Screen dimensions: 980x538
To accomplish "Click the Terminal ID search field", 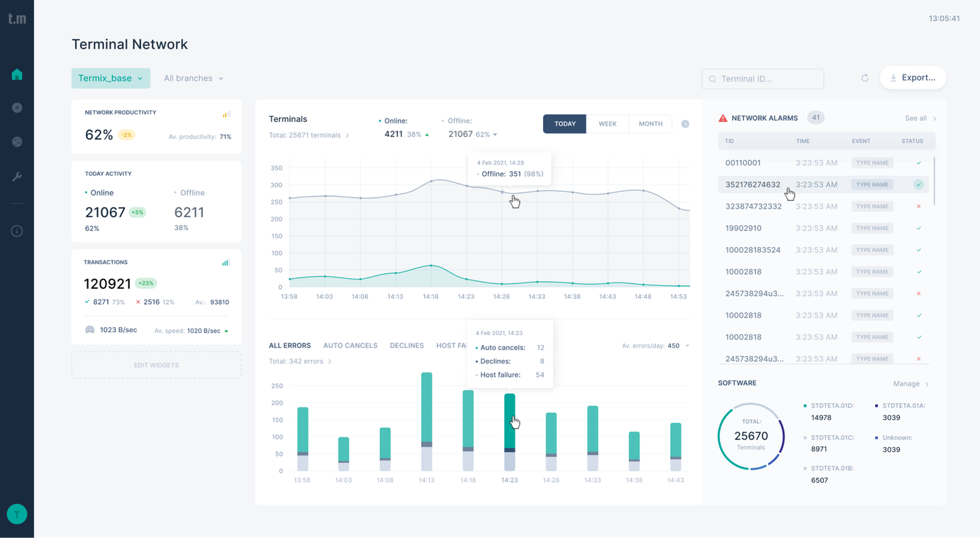I will 763,79.
